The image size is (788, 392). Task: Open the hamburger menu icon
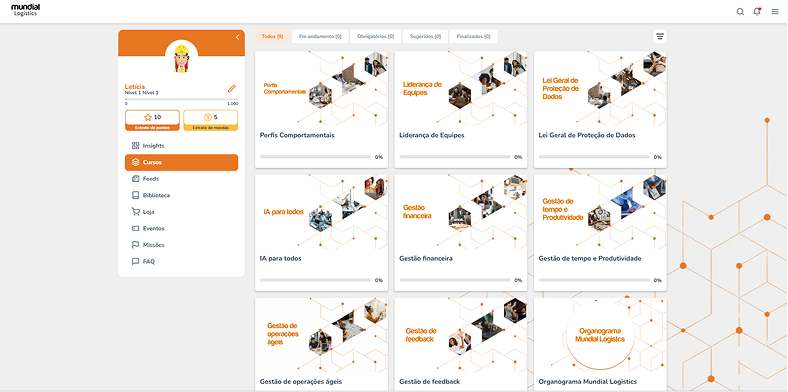775,12
